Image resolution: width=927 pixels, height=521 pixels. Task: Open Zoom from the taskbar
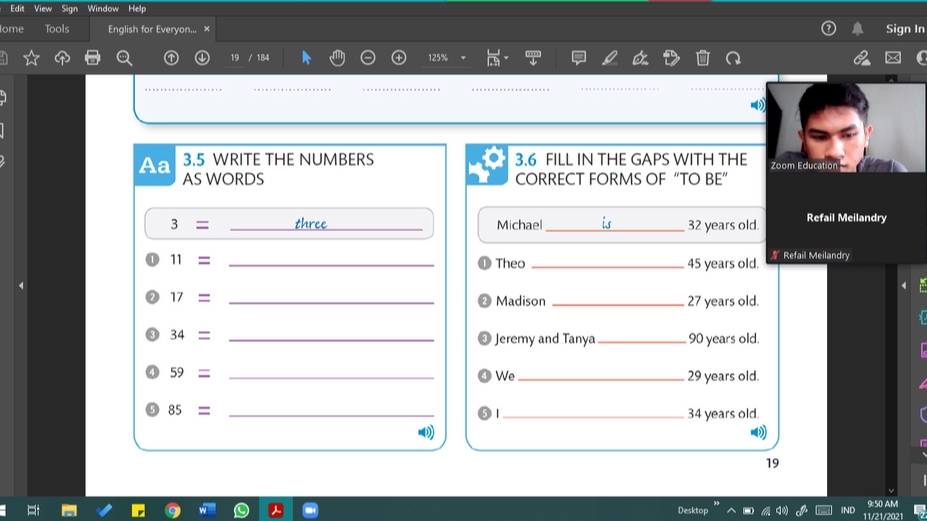coord(310,510)
